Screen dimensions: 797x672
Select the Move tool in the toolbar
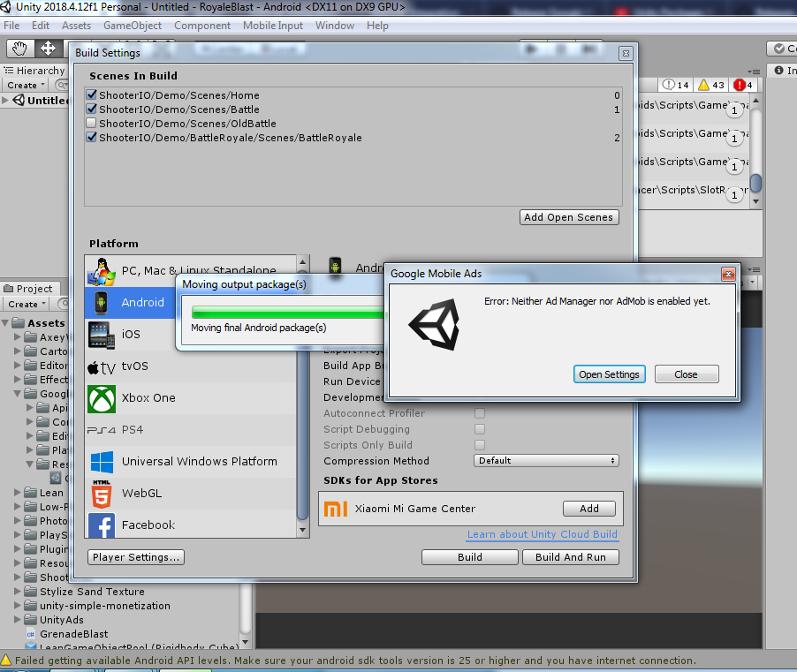click(49, 48)
